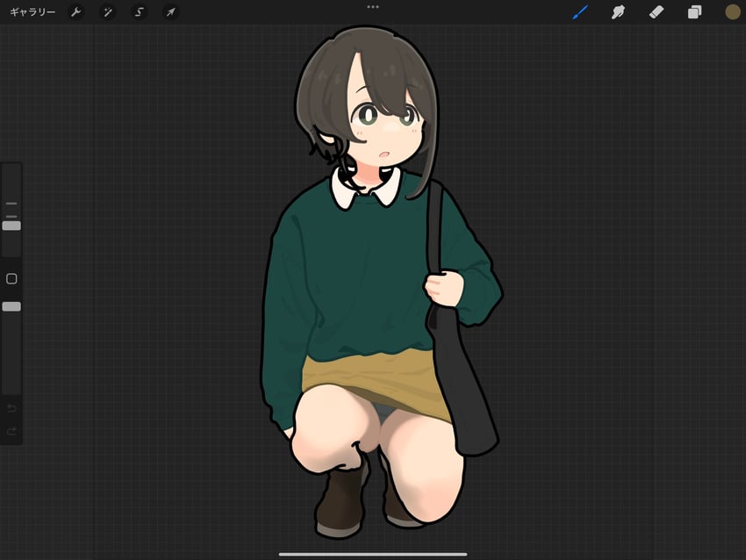
Task: Select the Eraser tool
Action: tap(656, 12)
